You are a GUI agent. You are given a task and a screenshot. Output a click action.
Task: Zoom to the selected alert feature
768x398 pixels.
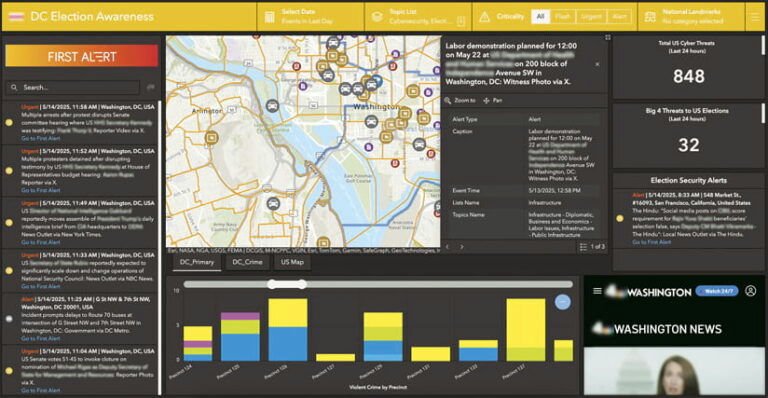pyautogui.click(x=460, y=100)
